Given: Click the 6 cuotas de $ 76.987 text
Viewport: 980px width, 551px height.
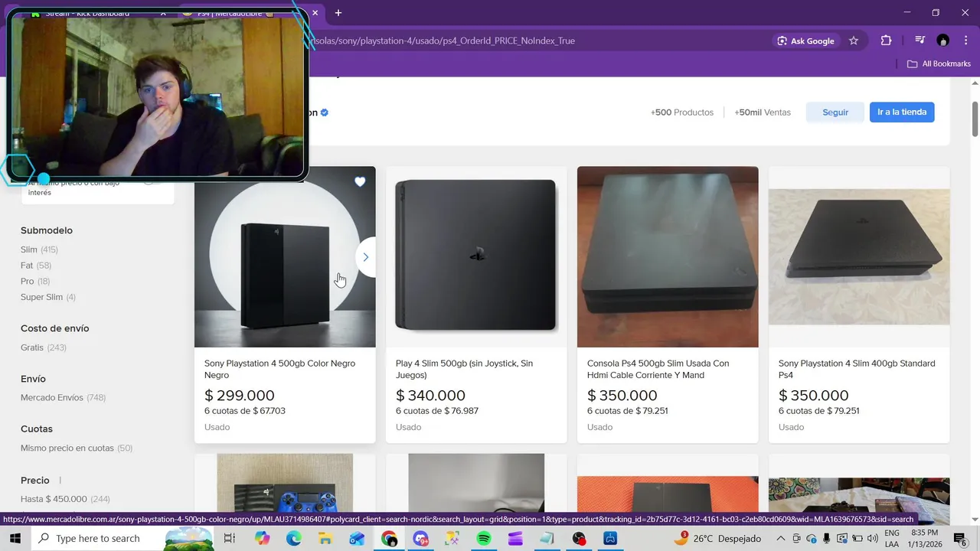Looking at the screenshot, I should [436, 411].
